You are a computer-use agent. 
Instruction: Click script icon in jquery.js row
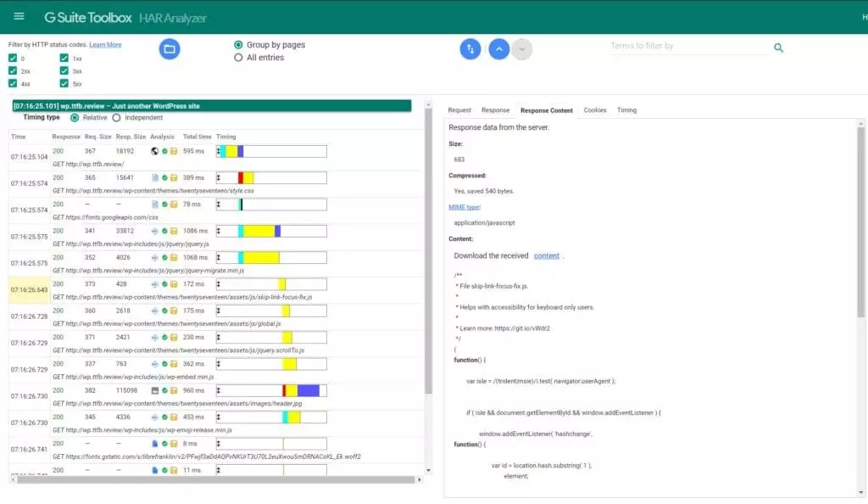(155, 231)
